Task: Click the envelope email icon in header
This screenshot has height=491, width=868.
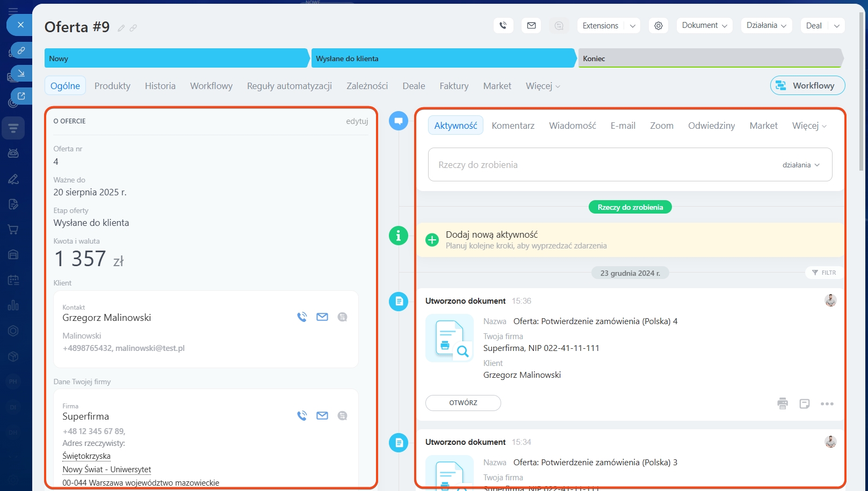Action: (531, 25)
